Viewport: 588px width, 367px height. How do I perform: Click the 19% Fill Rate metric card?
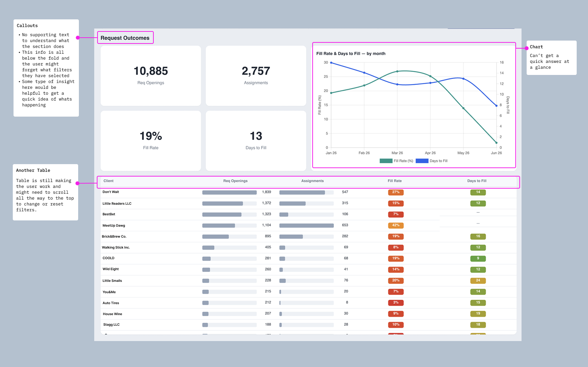[x=151, y=141]
